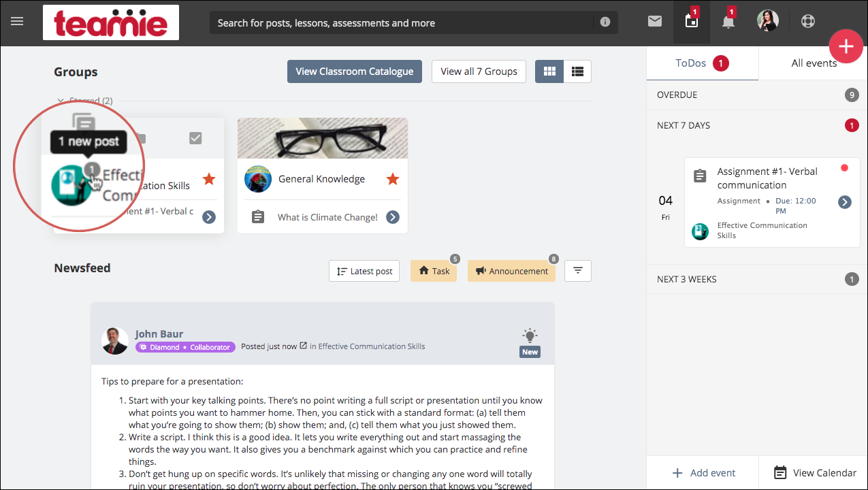Open arrow next to Assignment #1 in group card

209,217
